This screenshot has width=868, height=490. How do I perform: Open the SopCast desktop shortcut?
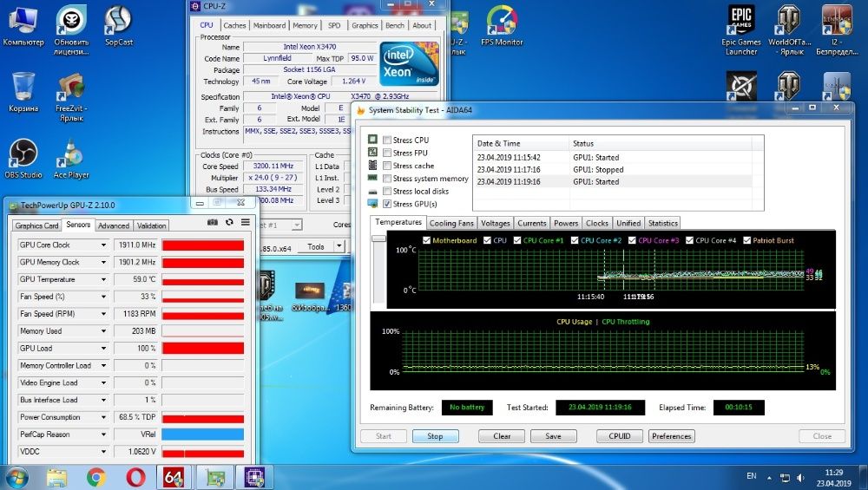point(118,25)
